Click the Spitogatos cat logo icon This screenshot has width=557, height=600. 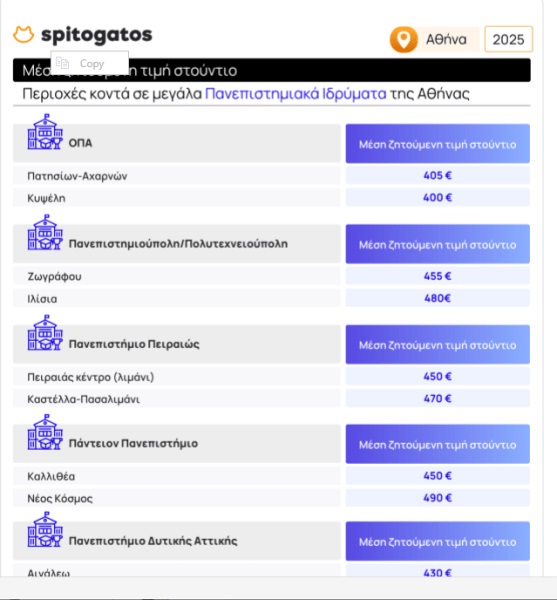tap(23, 34)
